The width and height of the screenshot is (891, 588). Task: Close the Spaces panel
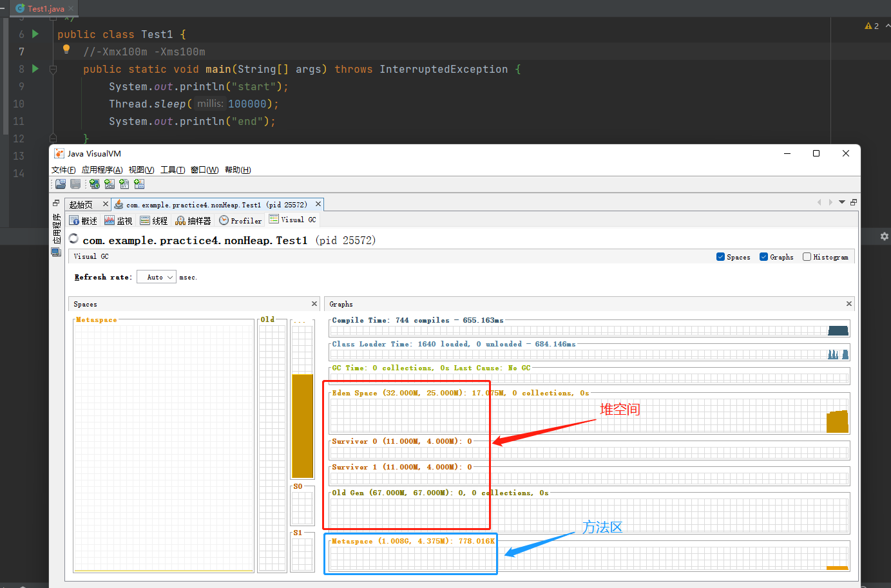click(314, 304)
